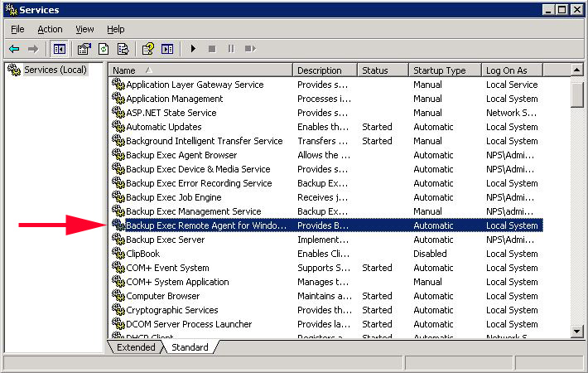
Task: Sort by the Description column header
Action: [325, 70]
